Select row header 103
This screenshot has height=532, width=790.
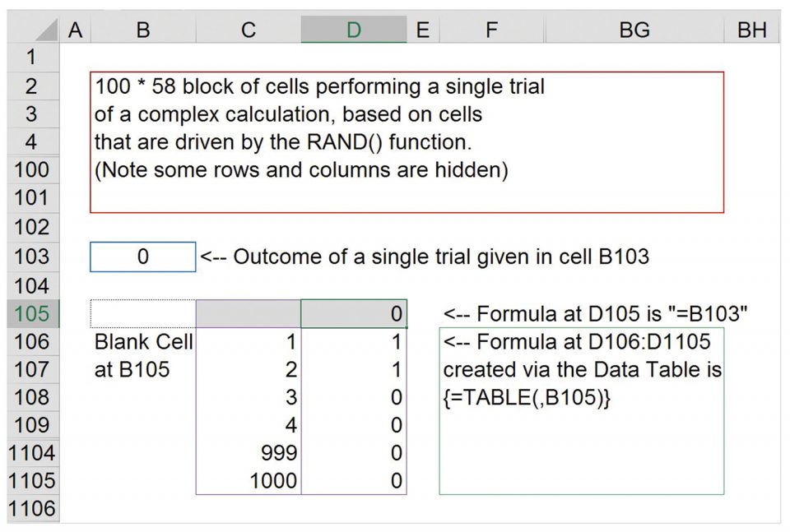tap(31, 257)
